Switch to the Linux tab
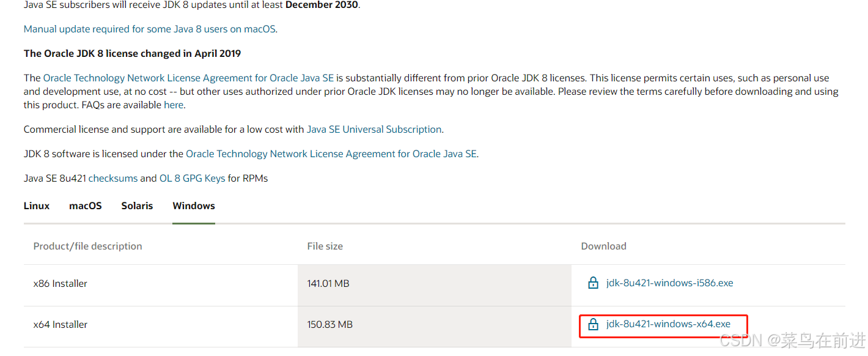 [x=37, y=206]
